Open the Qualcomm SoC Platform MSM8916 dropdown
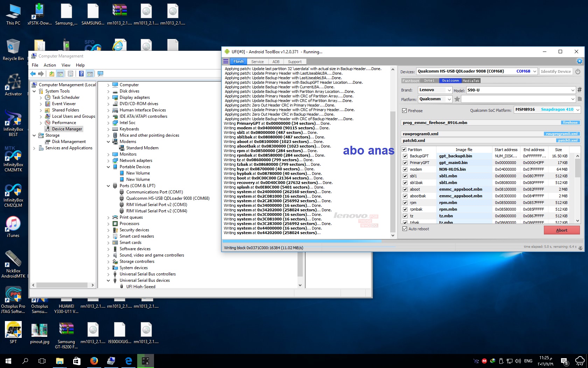 pyautogui.click(x=578, y=110)
